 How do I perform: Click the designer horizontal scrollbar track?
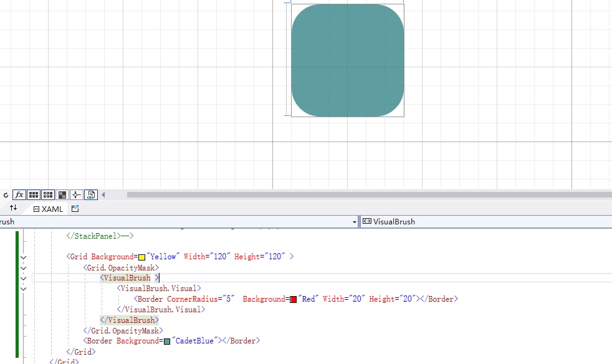coord(369,194)
